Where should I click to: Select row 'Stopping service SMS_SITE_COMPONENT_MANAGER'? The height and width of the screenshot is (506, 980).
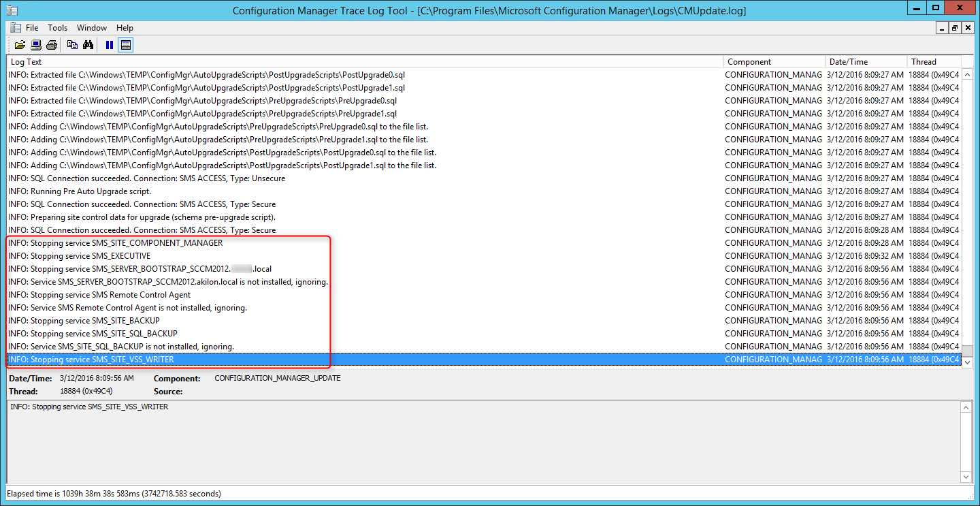[x=484, y=243]
